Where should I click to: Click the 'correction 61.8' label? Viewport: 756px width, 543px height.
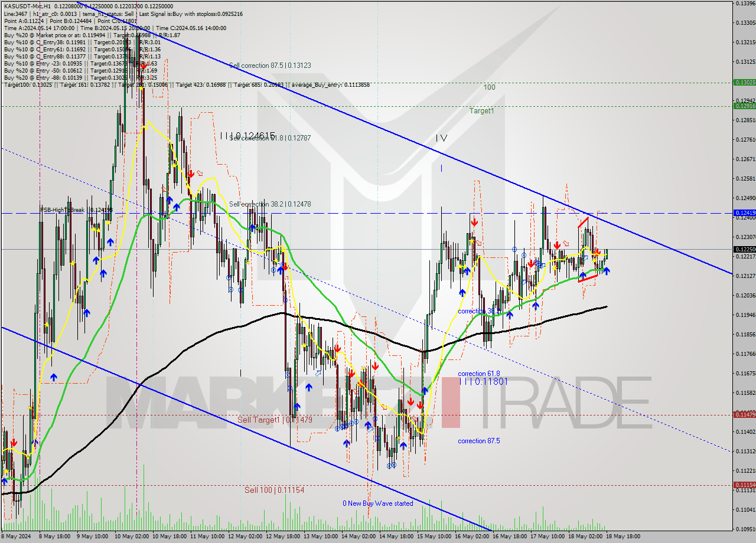point(479,374)
